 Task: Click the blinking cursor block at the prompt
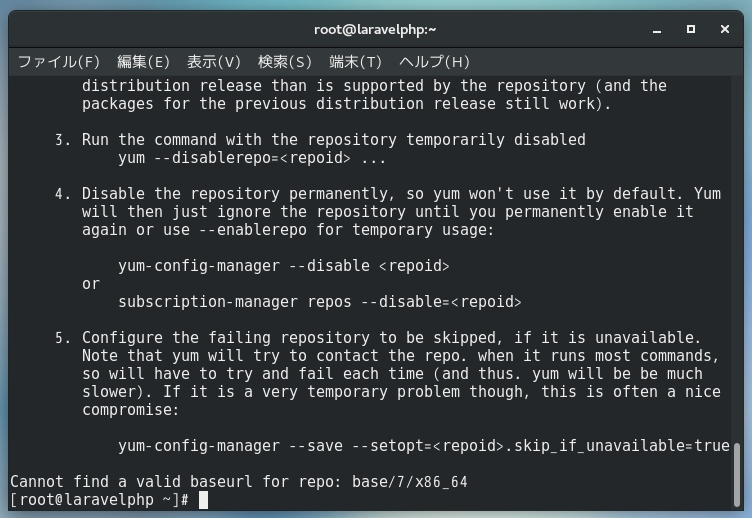[203, 500]
